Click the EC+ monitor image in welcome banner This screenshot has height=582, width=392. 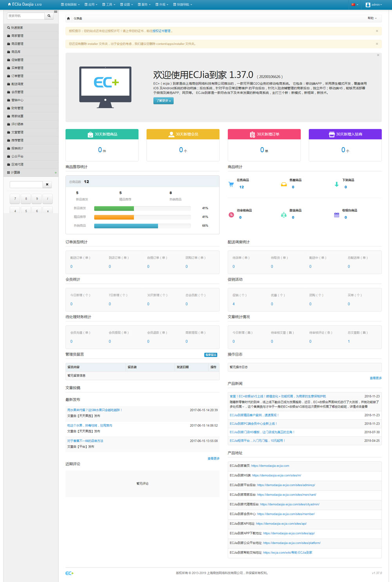(105, 87)
